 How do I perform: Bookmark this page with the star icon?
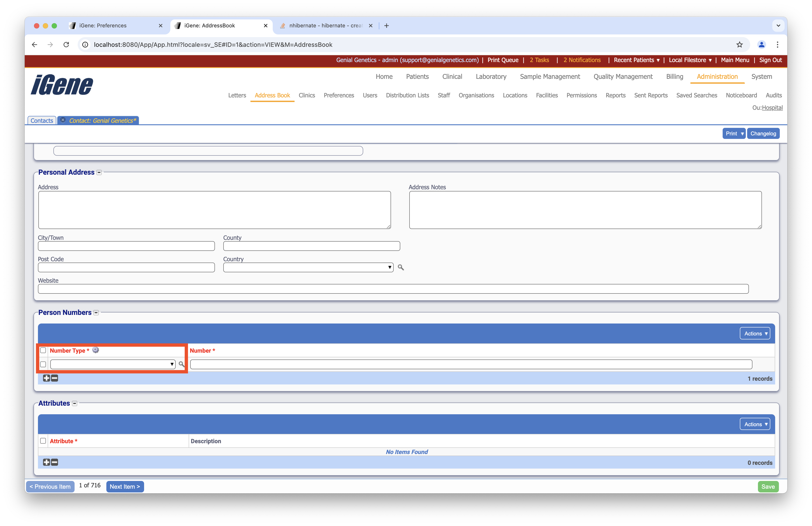point(739,44)
